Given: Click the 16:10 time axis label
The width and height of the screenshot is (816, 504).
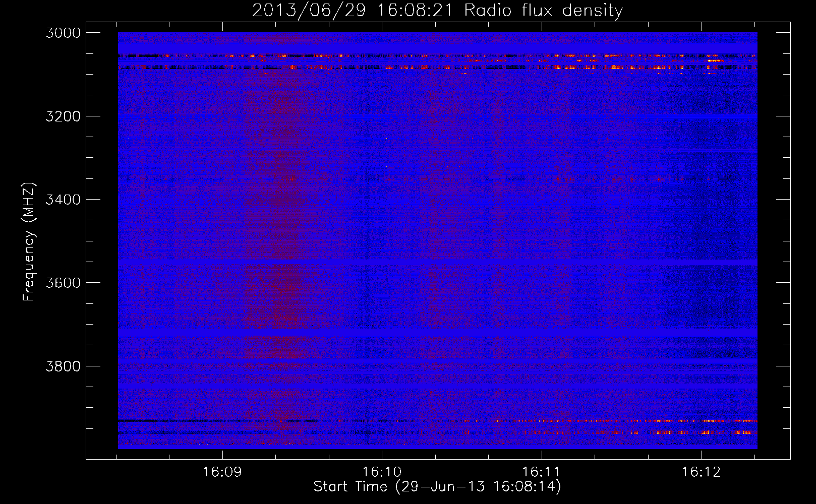Looking at the screenshot, I should (382, 472).
